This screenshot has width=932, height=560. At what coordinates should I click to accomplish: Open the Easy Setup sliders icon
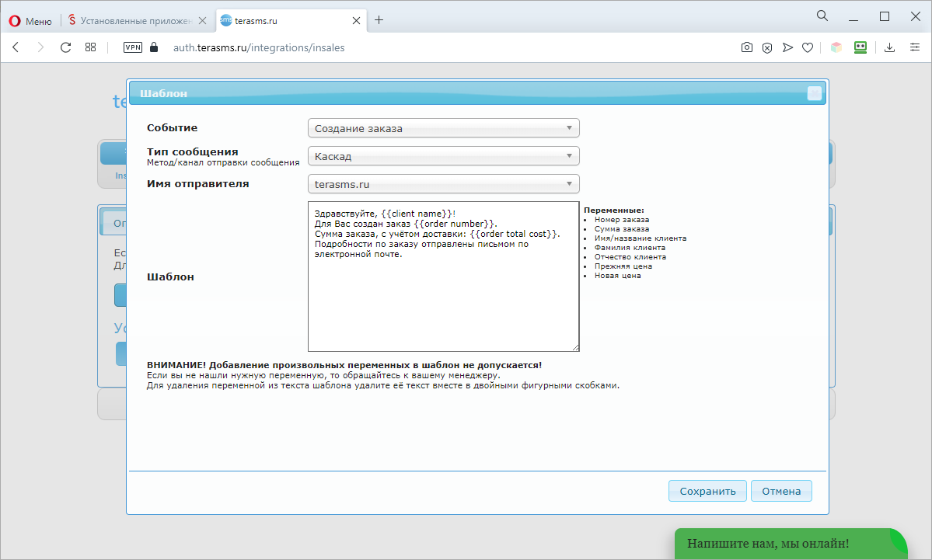915,47
